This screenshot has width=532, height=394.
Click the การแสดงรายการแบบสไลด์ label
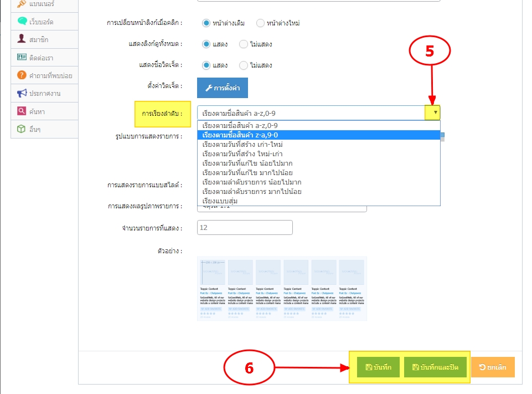click(x=145, y=186)
